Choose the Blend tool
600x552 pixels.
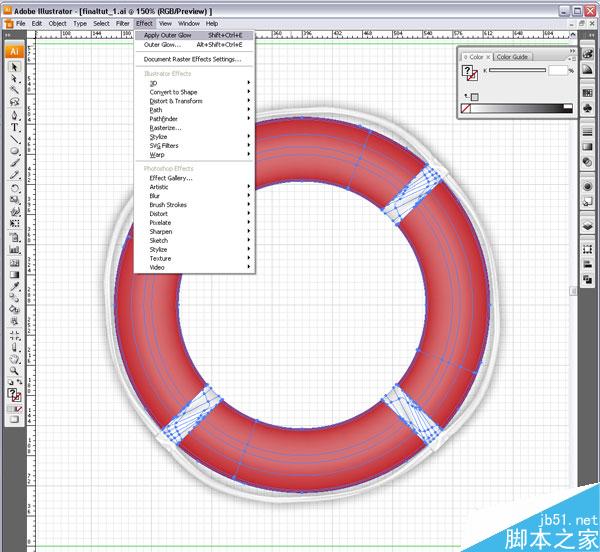(15, 298)
